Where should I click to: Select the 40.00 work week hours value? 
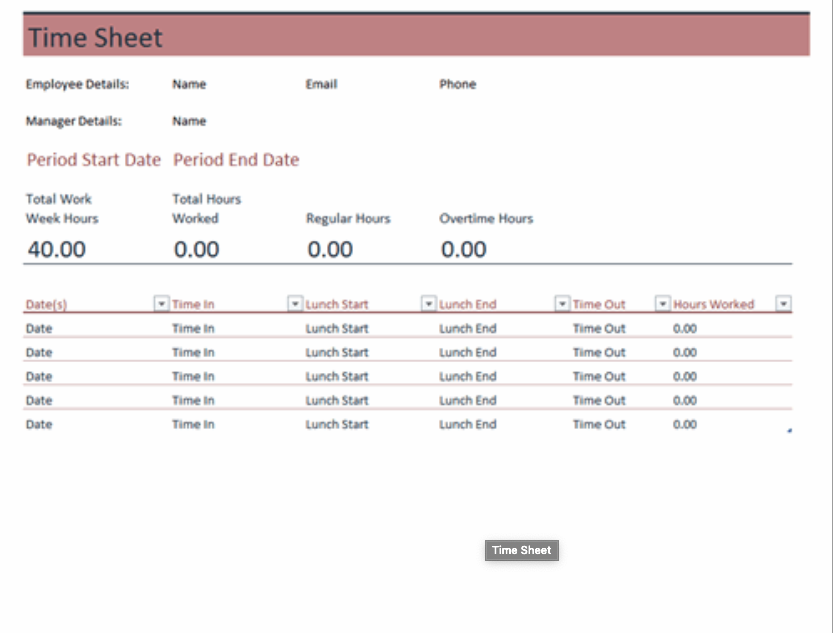57,249
